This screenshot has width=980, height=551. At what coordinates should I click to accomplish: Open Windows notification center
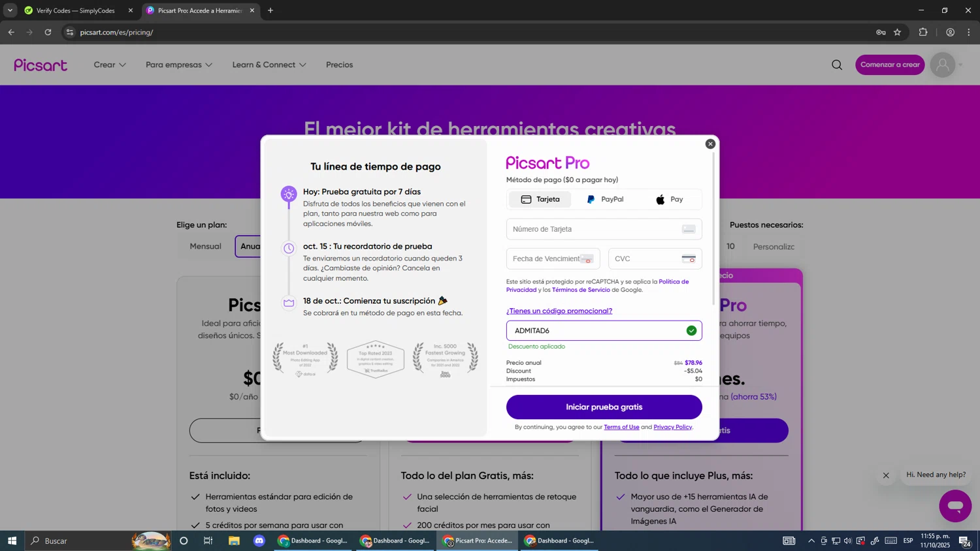tap(964, 541)
